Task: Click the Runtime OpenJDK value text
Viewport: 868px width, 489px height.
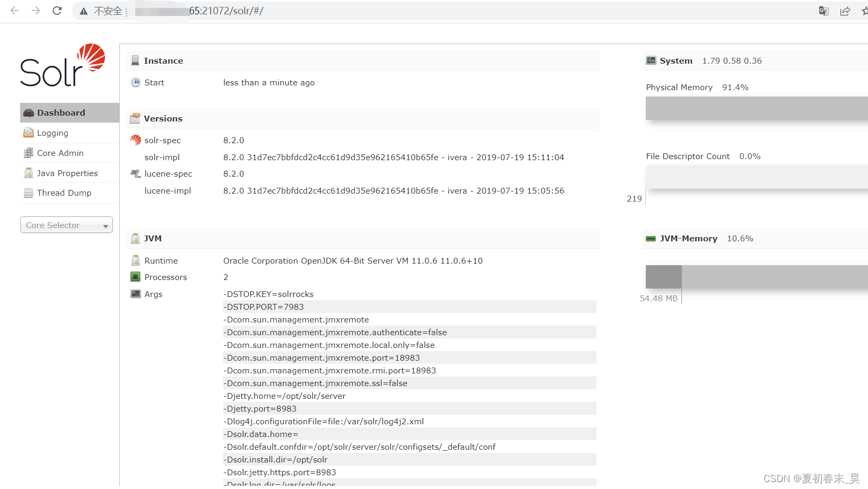Action: 353,260
